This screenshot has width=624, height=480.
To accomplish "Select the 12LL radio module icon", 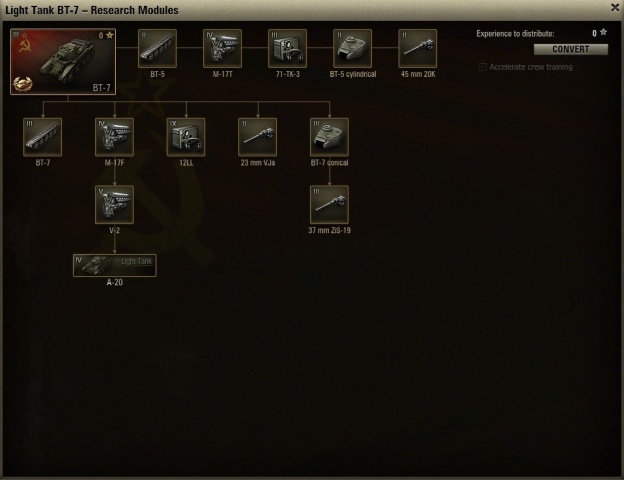I will click(x=186, y=137).
